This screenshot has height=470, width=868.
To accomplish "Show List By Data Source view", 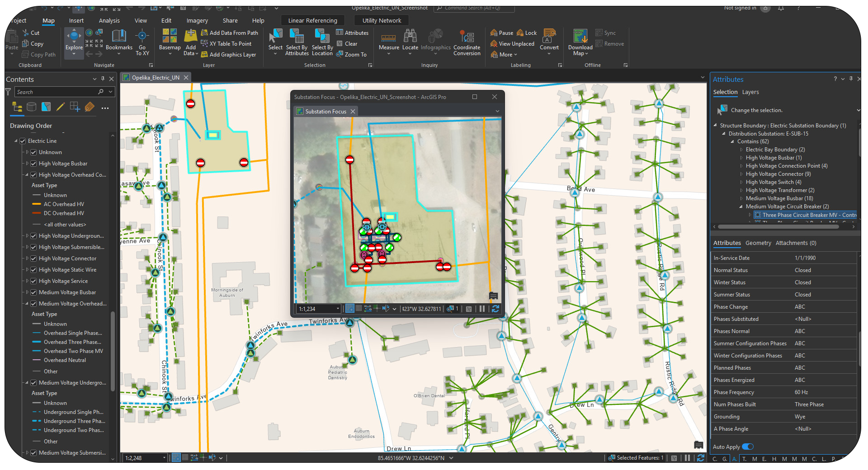I will 31,107.
